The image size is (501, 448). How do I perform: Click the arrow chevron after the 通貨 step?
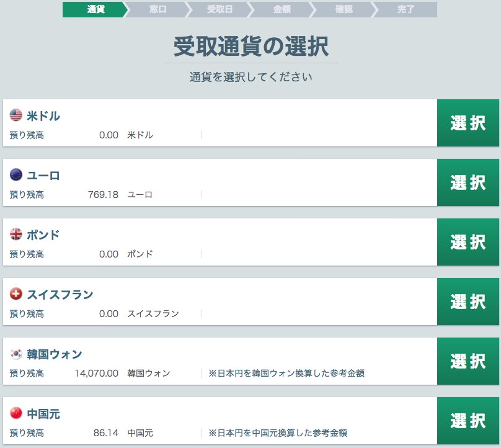coord(126,10)
